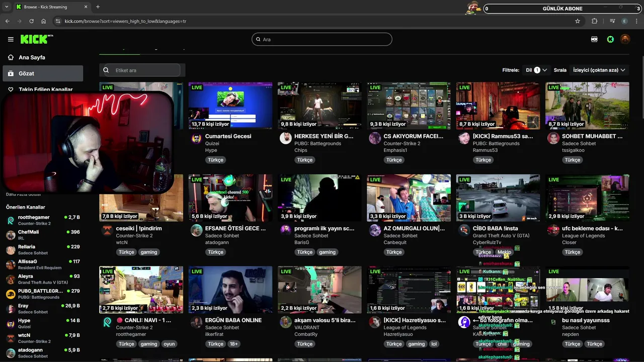Open Eray in recommended channels
Screen dimensions: 644x362
[x=43, y=309]
